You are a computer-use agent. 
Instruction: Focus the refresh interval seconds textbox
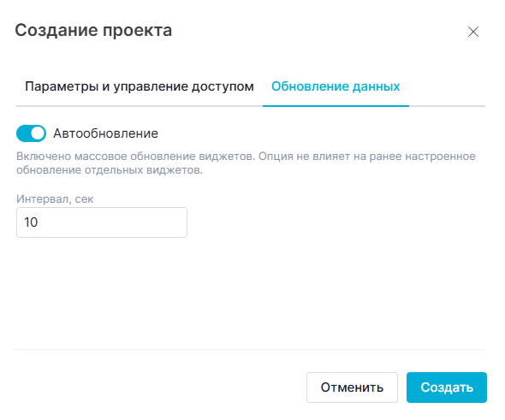(102, 222)
